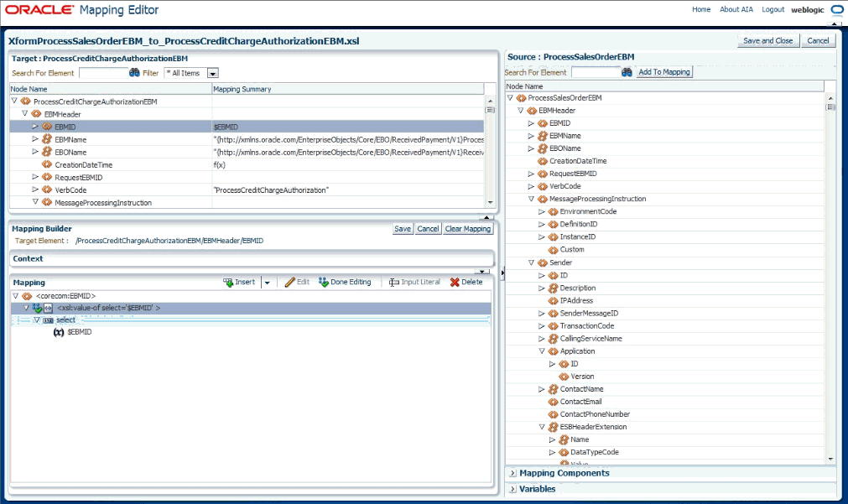Collapse EBMHeader in the Target tree

[24, 113]
